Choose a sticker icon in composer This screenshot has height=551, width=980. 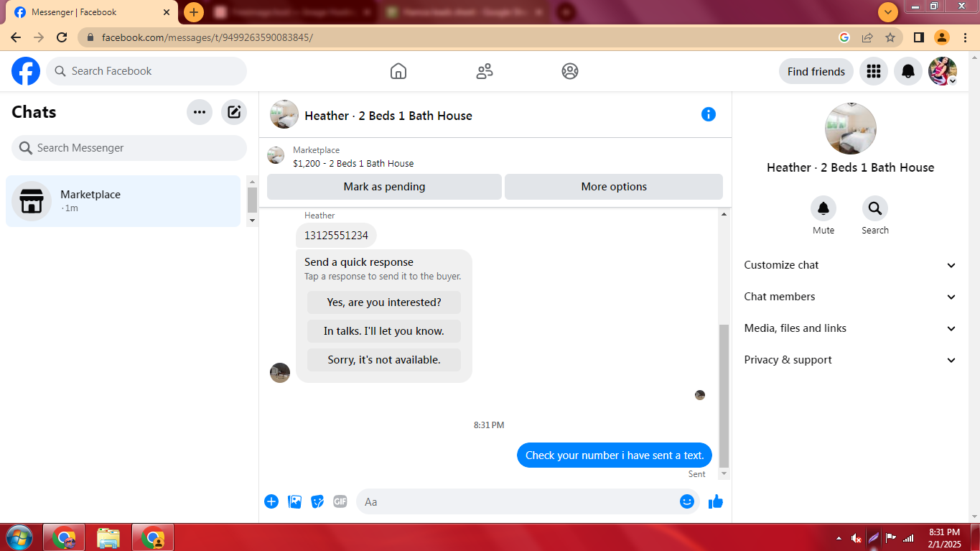[317, 501]
